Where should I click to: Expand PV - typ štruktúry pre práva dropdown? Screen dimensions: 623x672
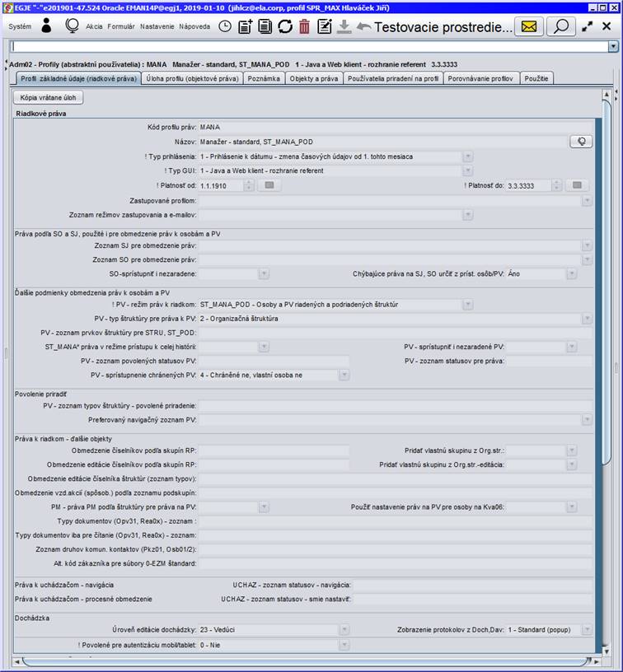(x=587, y=319)
